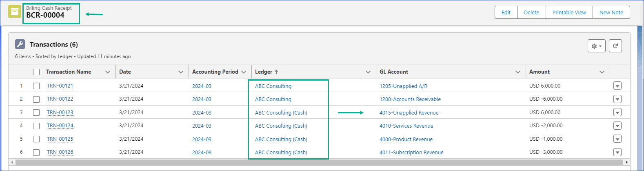
Task: Click the Transactions wrench icon
Action: (20, 44)
